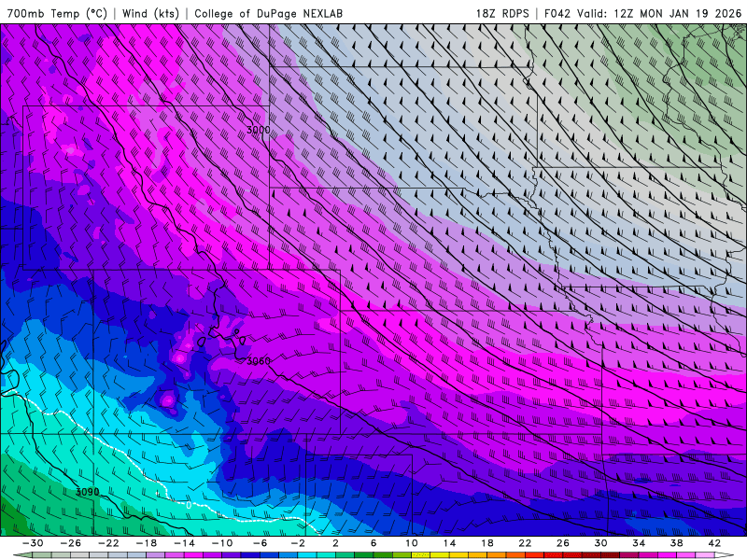Click the '30' color scale label
The height and width of the screenshot is (560, 747).
[600, 543]
